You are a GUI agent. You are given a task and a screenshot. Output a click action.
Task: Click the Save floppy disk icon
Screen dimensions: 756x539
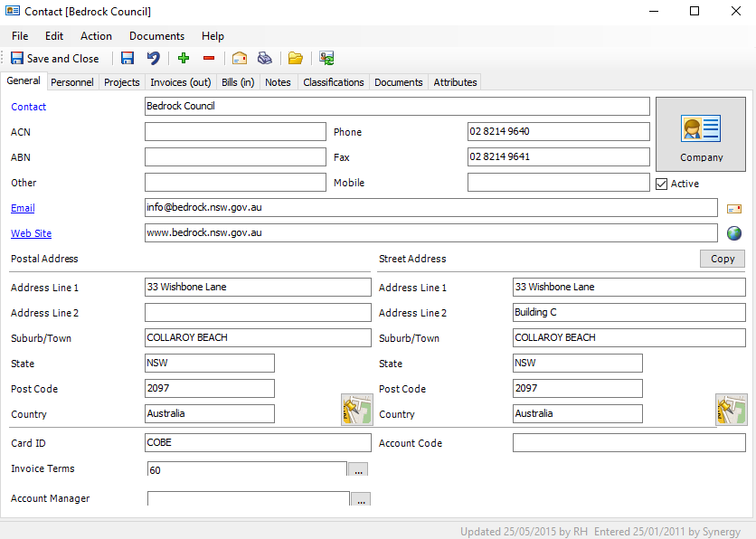click(128, 59)
